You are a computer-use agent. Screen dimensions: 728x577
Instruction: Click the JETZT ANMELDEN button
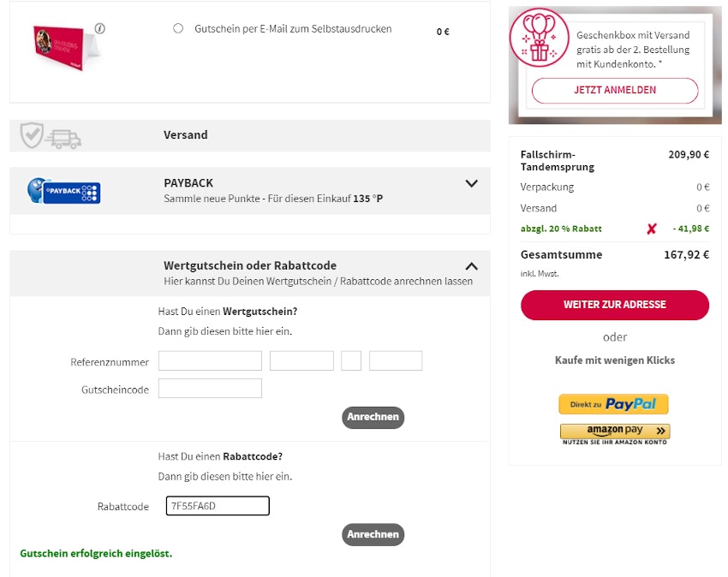pos(614,90)
